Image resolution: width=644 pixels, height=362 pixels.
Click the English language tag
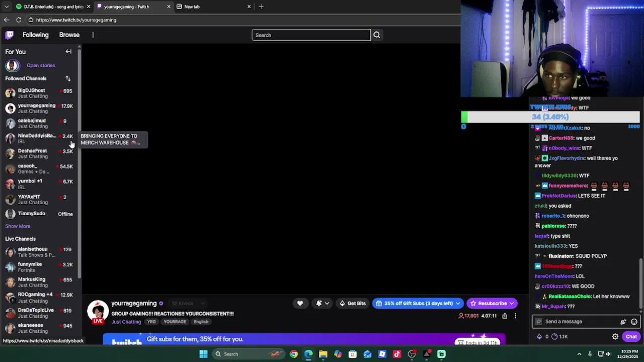[201, 322]
